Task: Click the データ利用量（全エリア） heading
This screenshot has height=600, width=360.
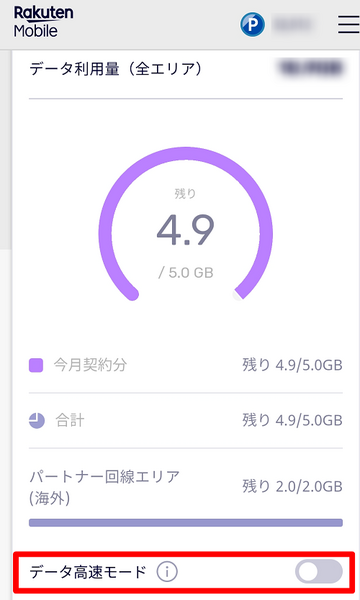Action: pyautogui.click(x=116, y=69)
